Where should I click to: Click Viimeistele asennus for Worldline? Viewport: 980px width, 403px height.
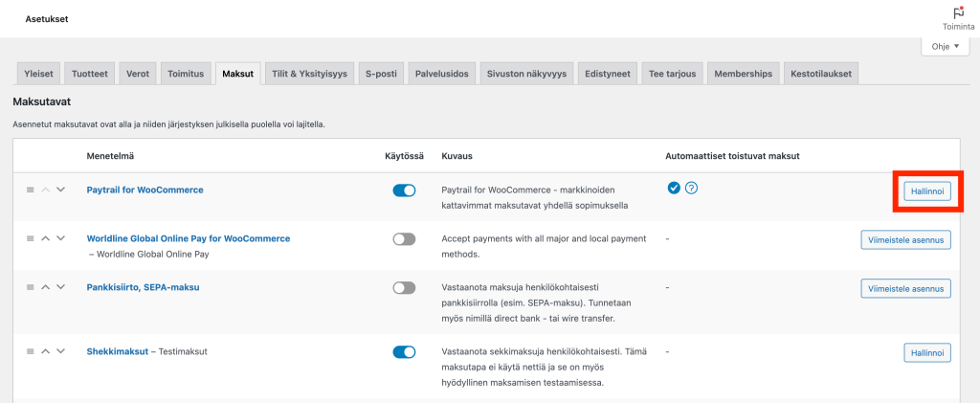905,239
